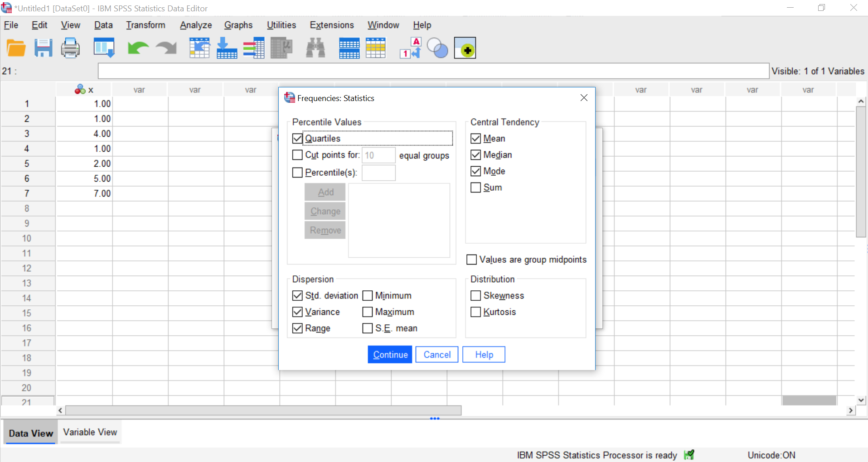Uncheck Std. deviation checkbox

click(x=297, y=296)
